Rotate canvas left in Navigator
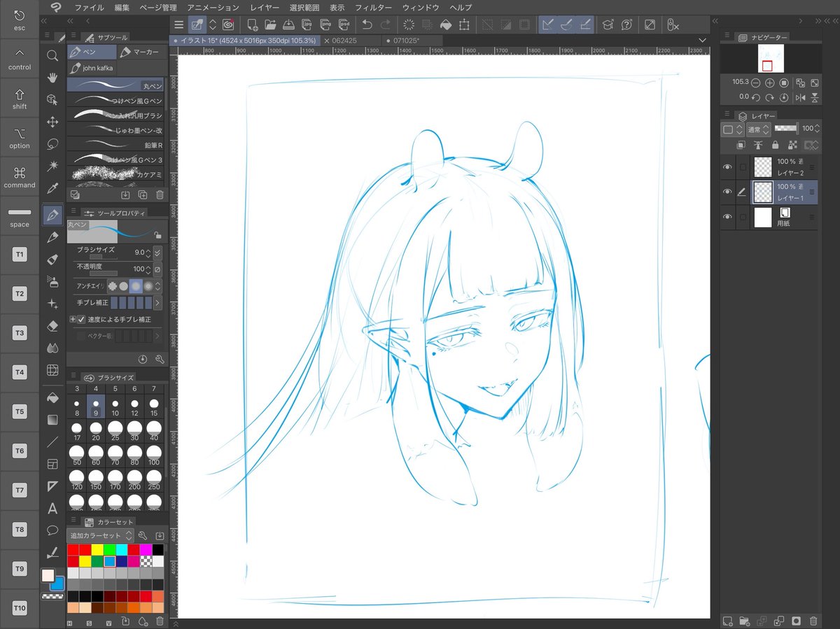The width and height of the screenshot is (840, 629). click(x=757, y=97)
